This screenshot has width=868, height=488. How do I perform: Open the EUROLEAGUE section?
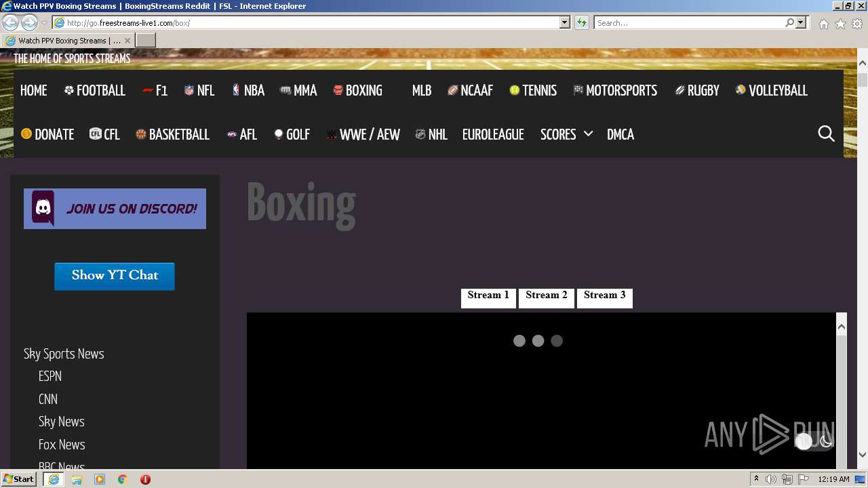pos(493,134)
